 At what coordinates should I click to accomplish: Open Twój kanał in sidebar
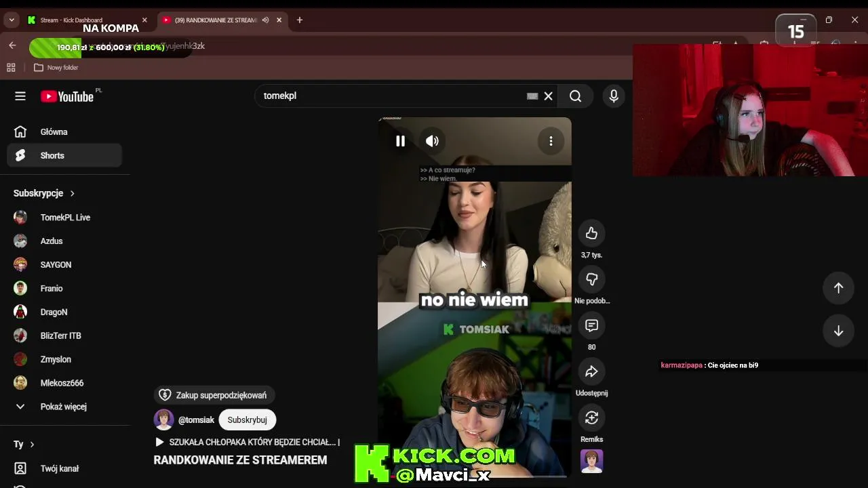(64, 468)
